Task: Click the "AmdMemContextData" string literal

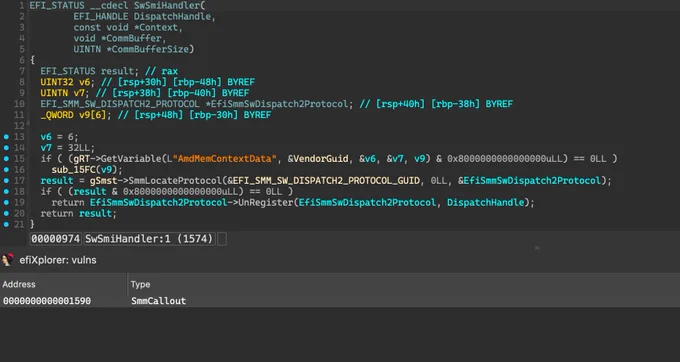Action: tap(225, 159)
